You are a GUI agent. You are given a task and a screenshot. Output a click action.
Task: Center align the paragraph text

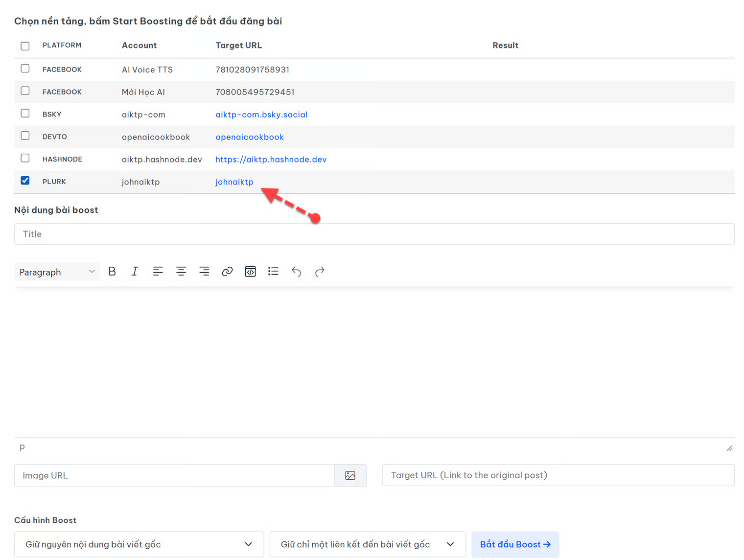point(181,271)
